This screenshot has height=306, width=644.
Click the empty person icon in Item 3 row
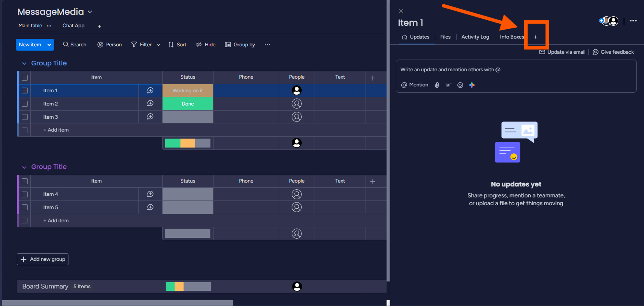297,117
